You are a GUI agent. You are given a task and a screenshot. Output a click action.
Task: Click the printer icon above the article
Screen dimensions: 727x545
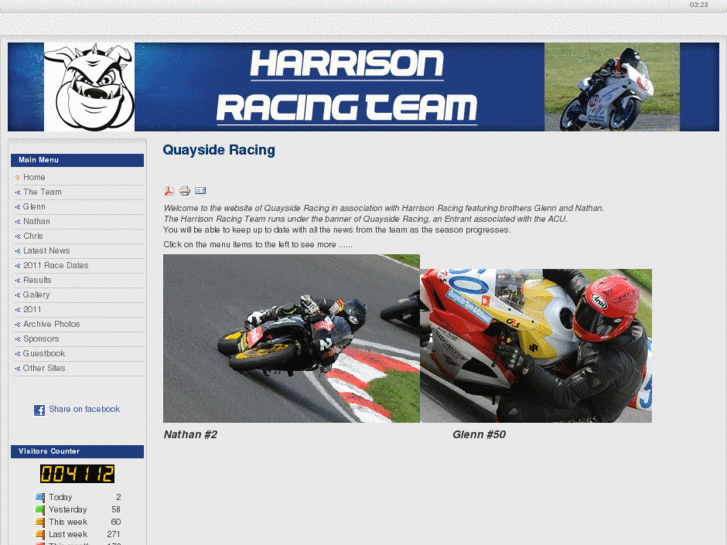[x=185, y=191]
